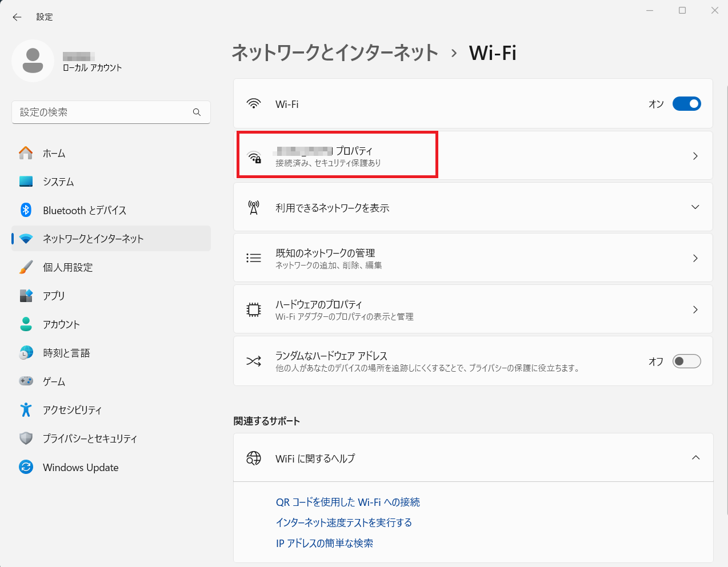This screenshot has height=567, width=728.
Task: Go to アプリ settings
Action: pos(111,296)
